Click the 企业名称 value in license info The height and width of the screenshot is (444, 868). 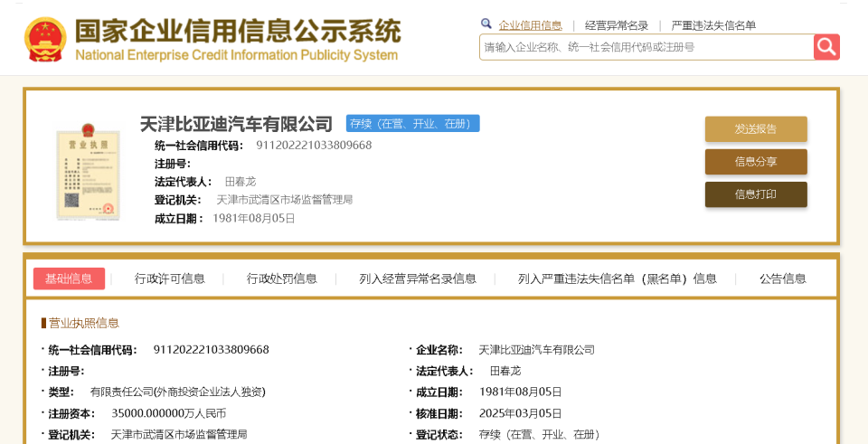tap(536, 350)
